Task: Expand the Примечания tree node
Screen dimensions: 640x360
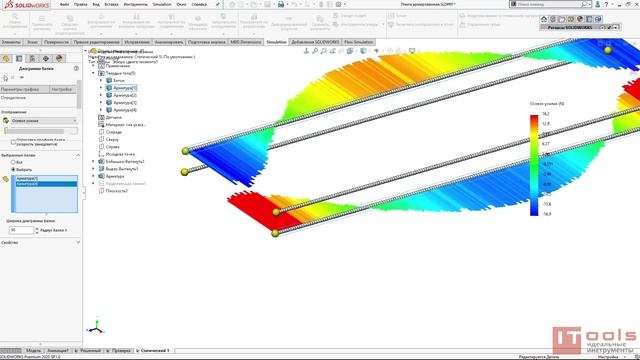Action: [x=94, y=66]
